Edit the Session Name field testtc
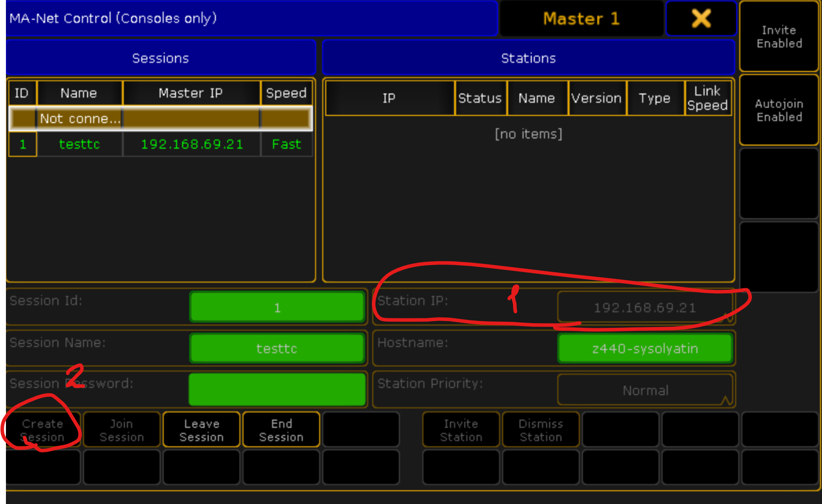This screenshot has height=504, width=822. [277, 348]
